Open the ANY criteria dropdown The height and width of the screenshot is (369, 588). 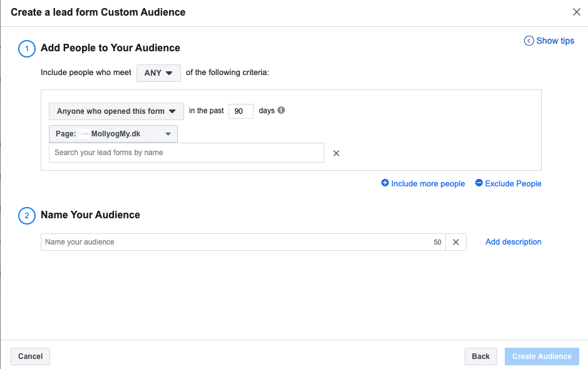tap(158, 73)
